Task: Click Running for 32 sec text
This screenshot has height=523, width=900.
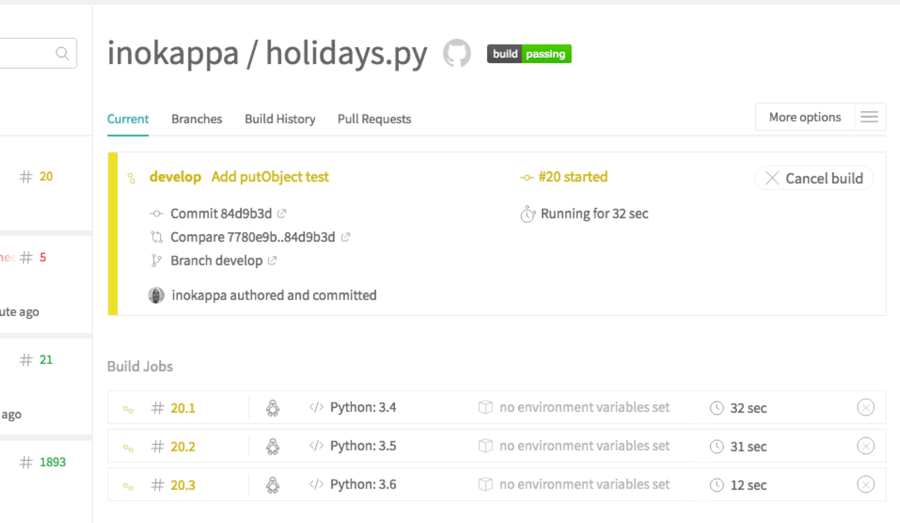Action: (x=594, y=214)
